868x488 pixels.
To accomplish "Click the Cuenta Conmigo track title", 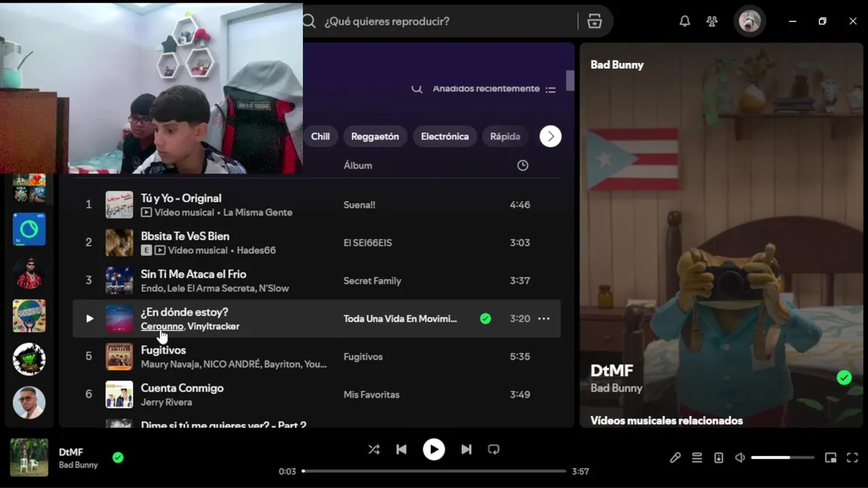I will [x=182, y=388].
